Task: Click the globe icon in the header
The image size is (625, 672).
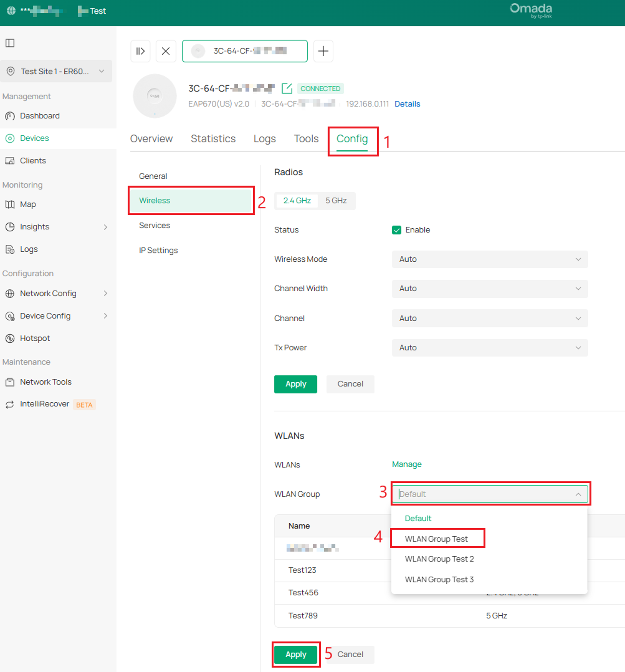Action: point(11,11)
